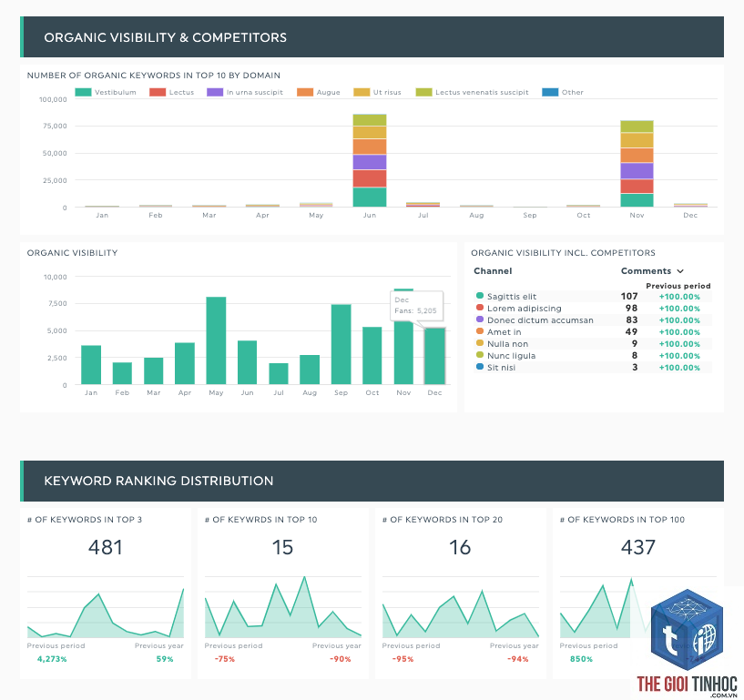This screenshot has width=744, height=700.
Task: Select the Sagittis elit channel dot
Action: point(480,296)
